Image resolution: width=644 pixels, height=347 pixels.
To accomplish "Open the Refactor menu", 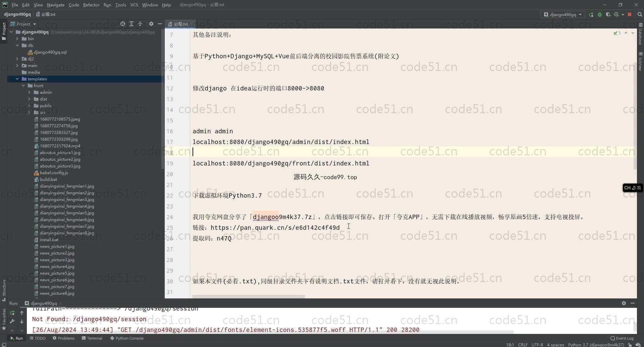I will (x=91, y=5).
